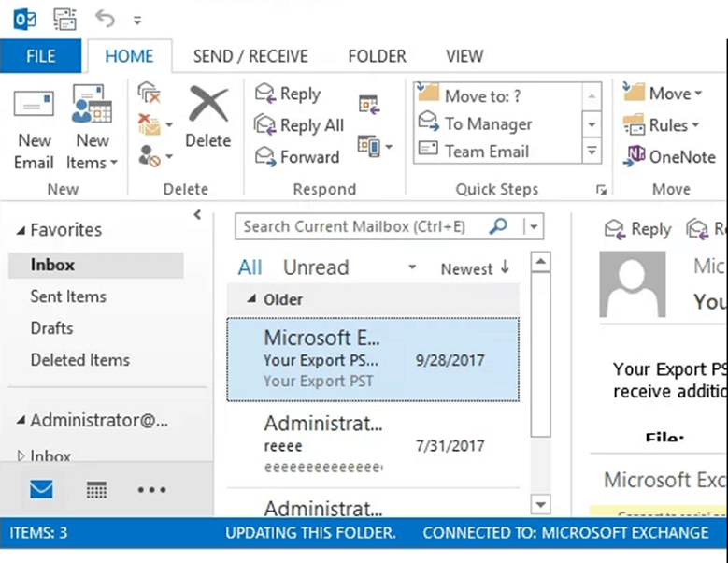The width and height of the screenshot is (728, 563).
Task: Select the 'To Manager' quick step
Action: [498, 123]
